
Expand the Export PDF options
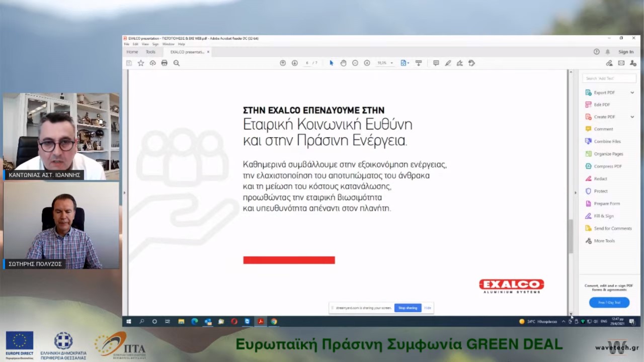pyautogui.click(x=632, y=93)
